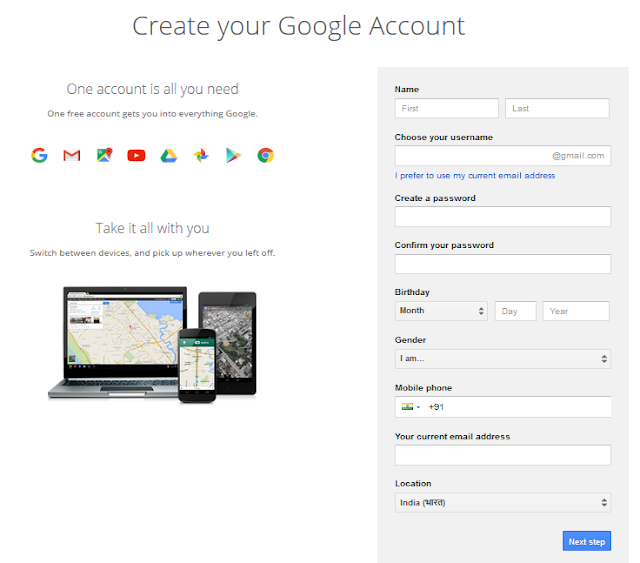Open the Location India dropdown
The height and width of the screenshot is (563, 640).
[502, 503]
